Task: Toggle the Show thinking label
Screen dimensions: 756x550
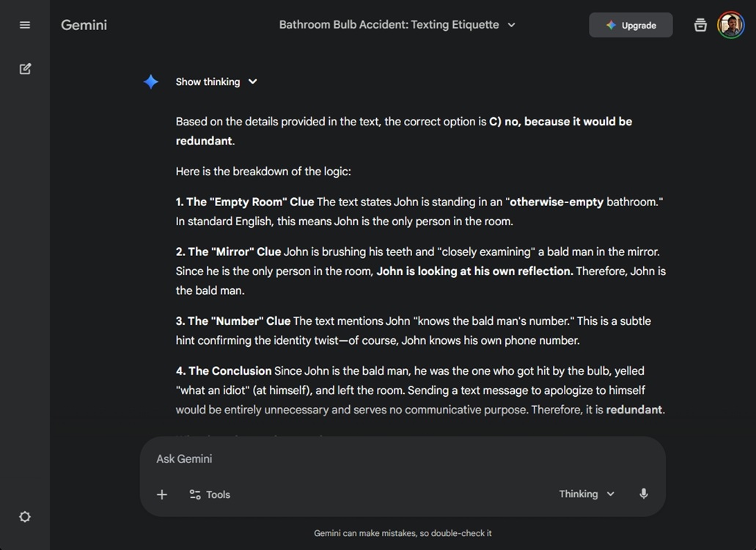Action: point(208,82)
